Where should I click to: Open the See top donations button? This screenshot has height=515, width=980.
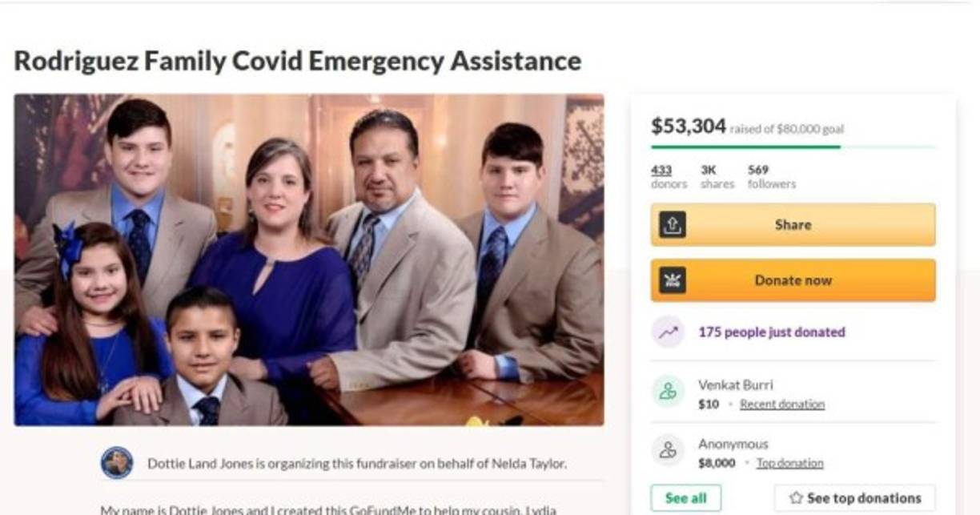(854, 498)
